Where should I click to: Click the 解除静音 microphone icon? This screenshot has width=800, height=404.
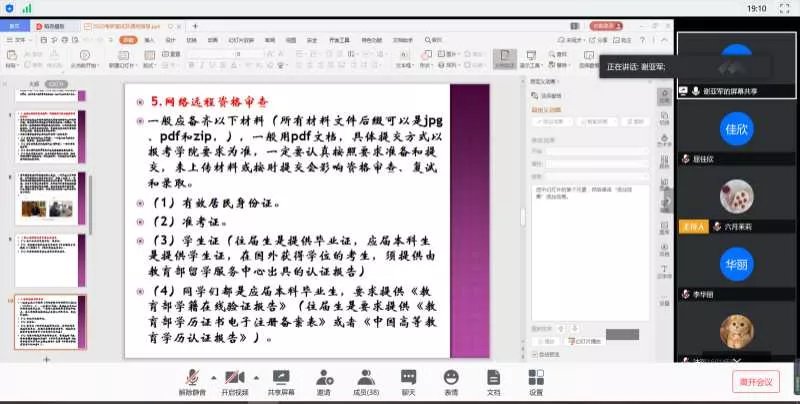tap(194, 377)
